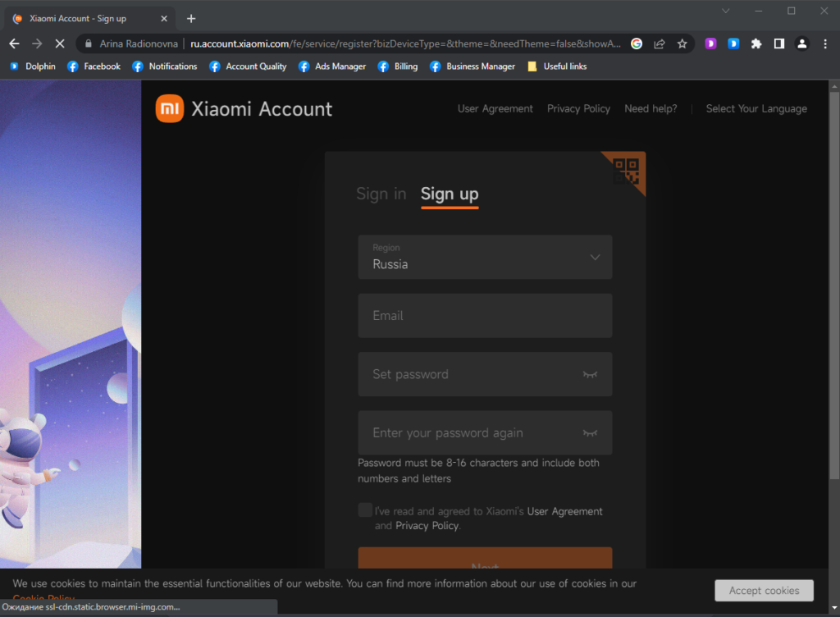
Task: Open the Useful links bookmark folder
Action: (x=557, y=66)
